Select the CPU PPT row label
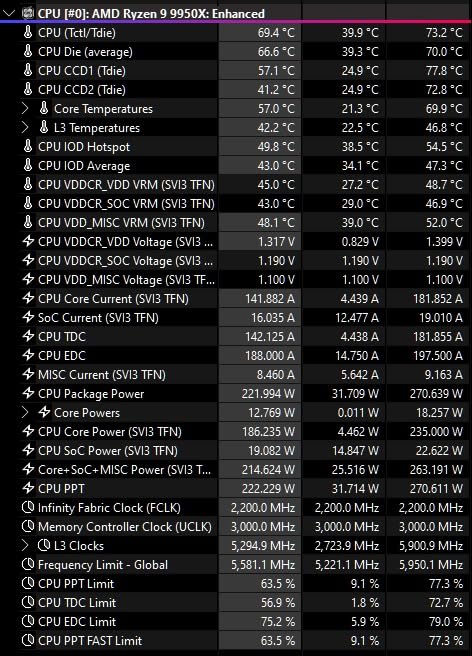472x656 pixels. pyautogui.click(x=62, y=489)
